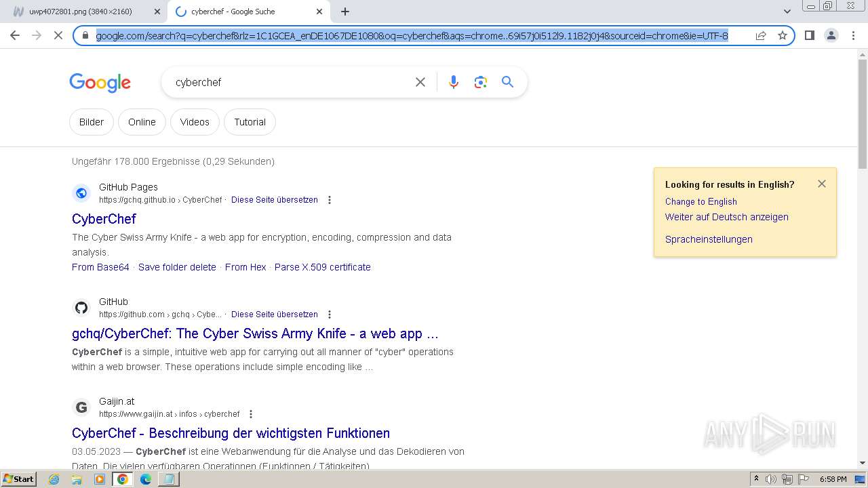
Task: Bookmark this page with the star
Action: (783, 35)
